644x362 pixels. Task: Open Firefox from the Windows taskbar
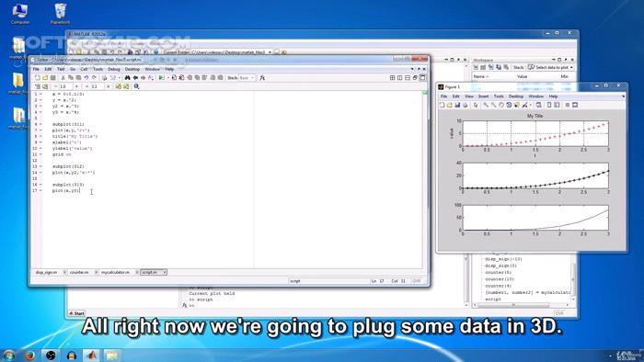[x=29, y=356]
